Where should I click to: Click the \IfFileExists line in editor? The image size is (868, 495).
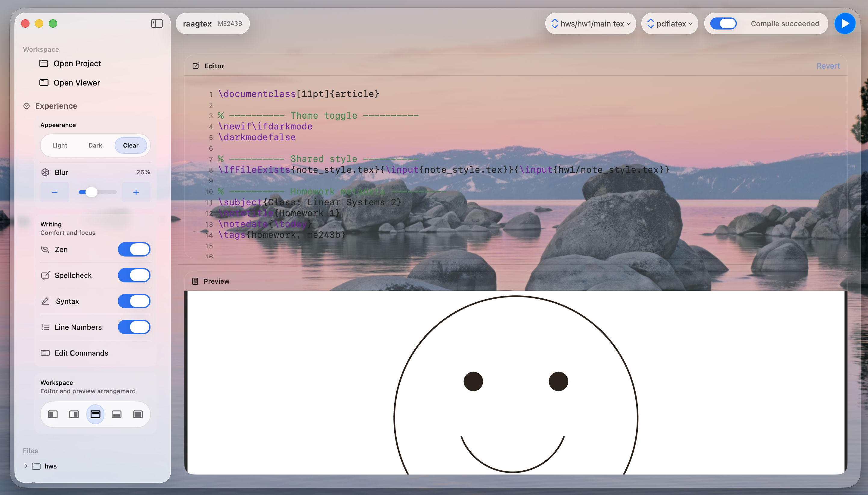(x=443, y=170)
